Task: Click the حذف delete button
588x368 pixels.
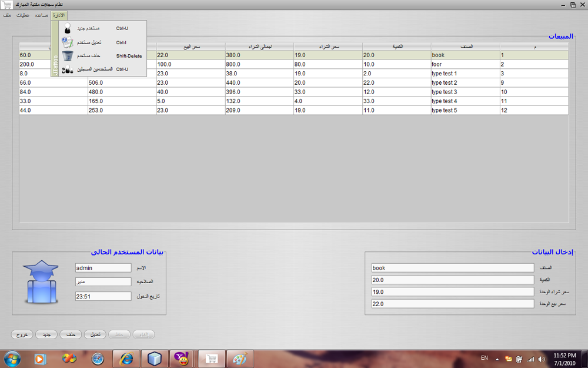Action: pos(71,334)
